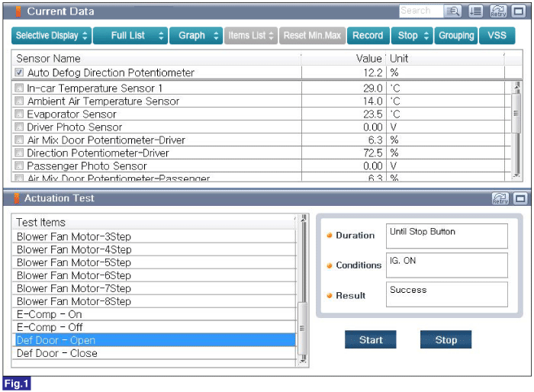Open the Full List dropdown
This screenshot has height=392, width=534.
pyautogui.click(x=130, y=35)
